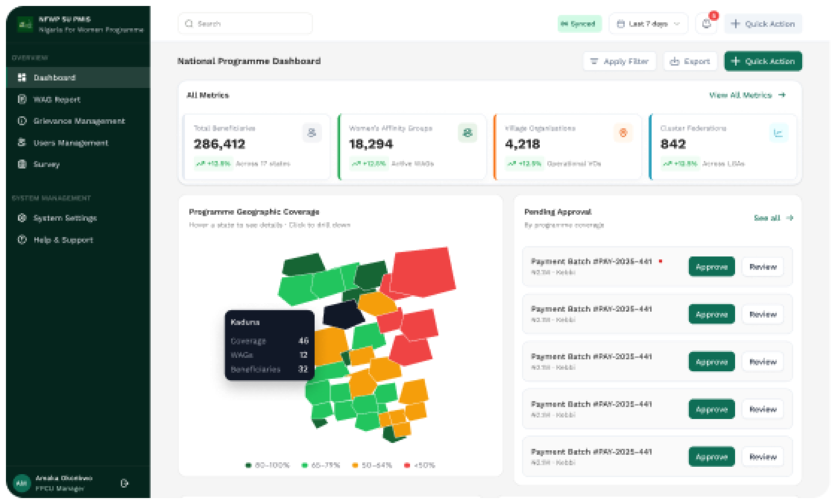Open the View All Metrics link
Viewport: 832px width, 504px height.
(747, 95)
